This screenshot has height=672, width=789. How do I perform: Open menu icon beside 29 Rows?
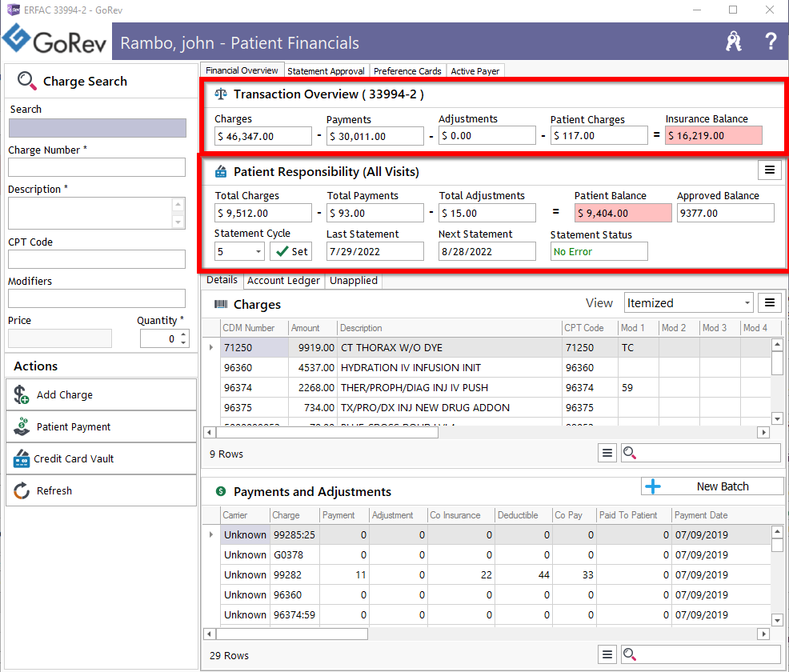click(x=607, y=655)
